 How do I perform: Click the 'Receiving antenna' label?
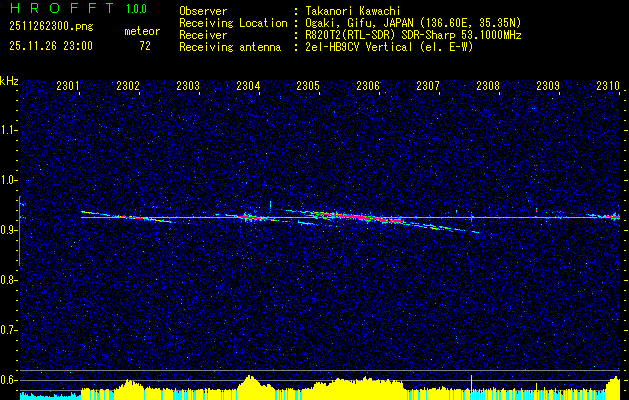coord(230,47)
